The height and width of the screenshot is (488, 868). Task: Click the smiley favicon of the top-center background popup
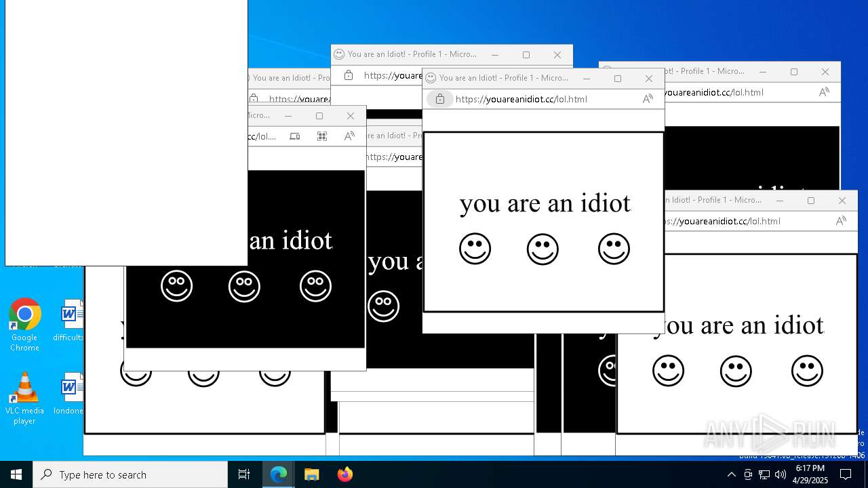pyautogui.click(x=339, y=54)
